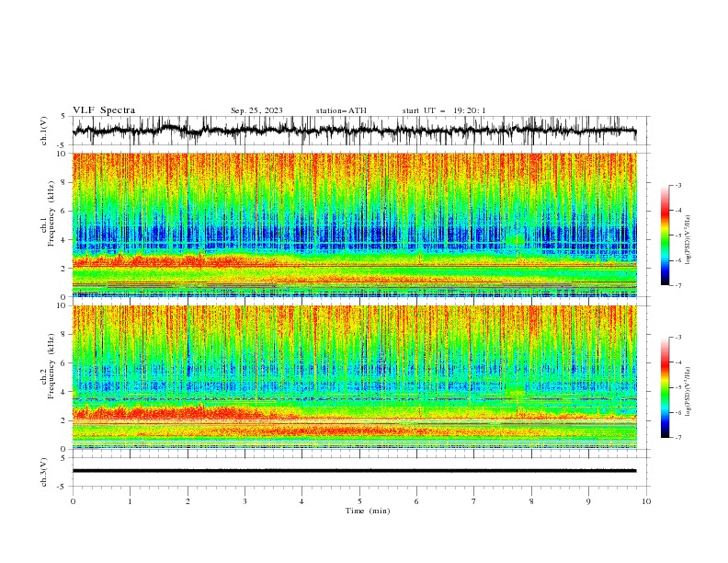This screenshot has height=563, width=728.
Task: Click the "0" tick on the time axis
Action: (73, 501)
